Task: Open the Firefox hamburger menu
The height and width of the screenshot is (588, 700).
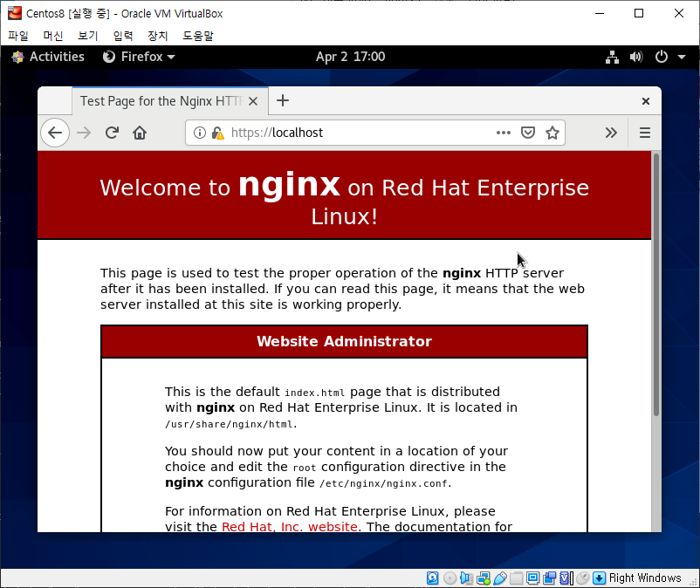Action: point(645,133)
